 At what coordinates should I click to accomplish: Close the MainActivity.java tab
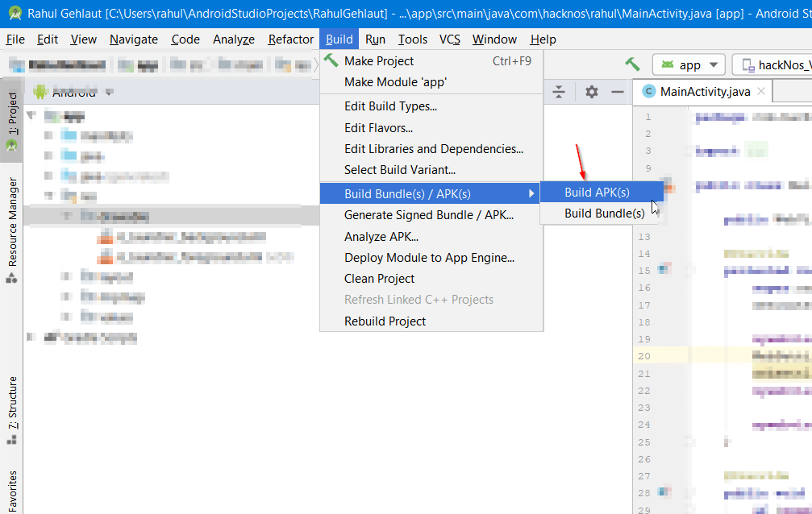(760, 91)
